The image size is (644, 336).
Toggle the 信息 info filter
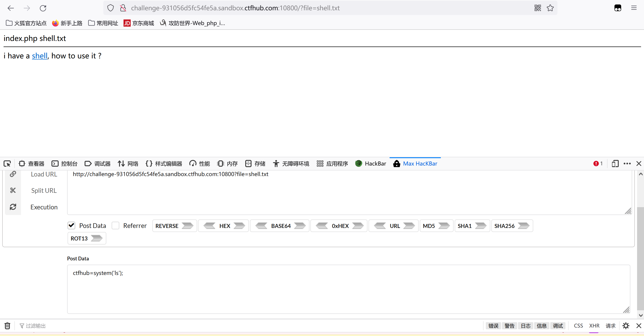coord(542,326)
